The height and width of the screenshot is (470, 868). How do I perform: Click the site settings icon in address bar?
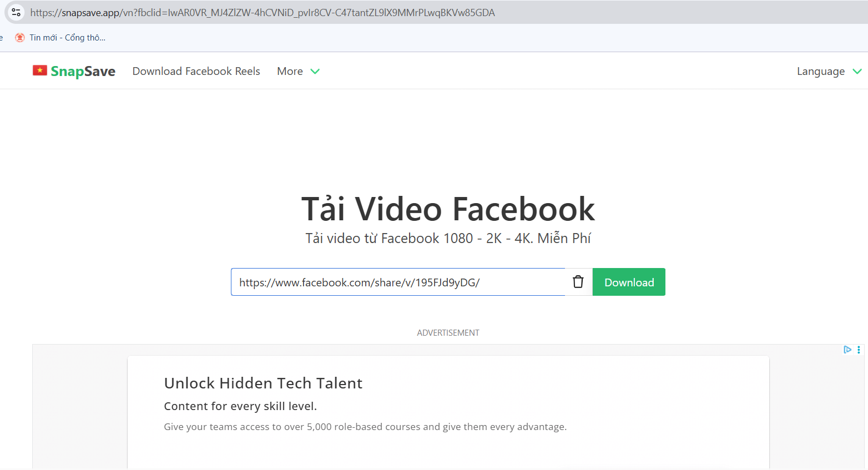16,12
